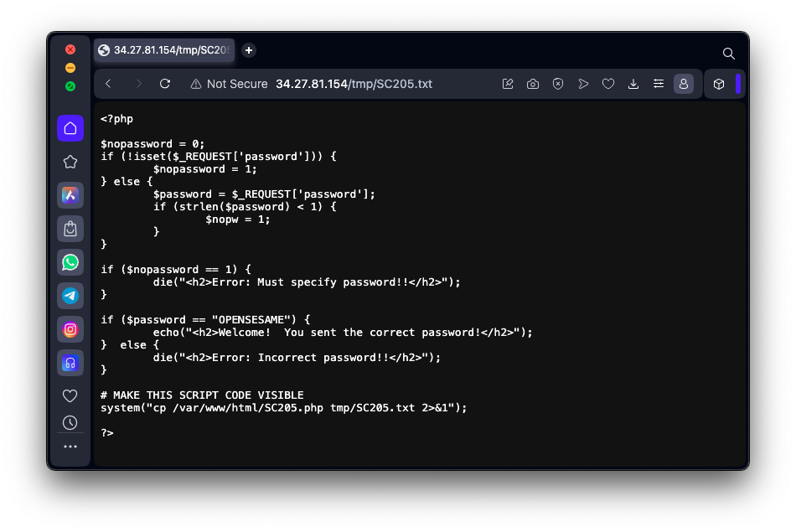Image resolution: width=796 pixels, height=532 pixels.
Task: Click the violet sidebar strip at toolbar's right end
Action: [x=738, y=84]
